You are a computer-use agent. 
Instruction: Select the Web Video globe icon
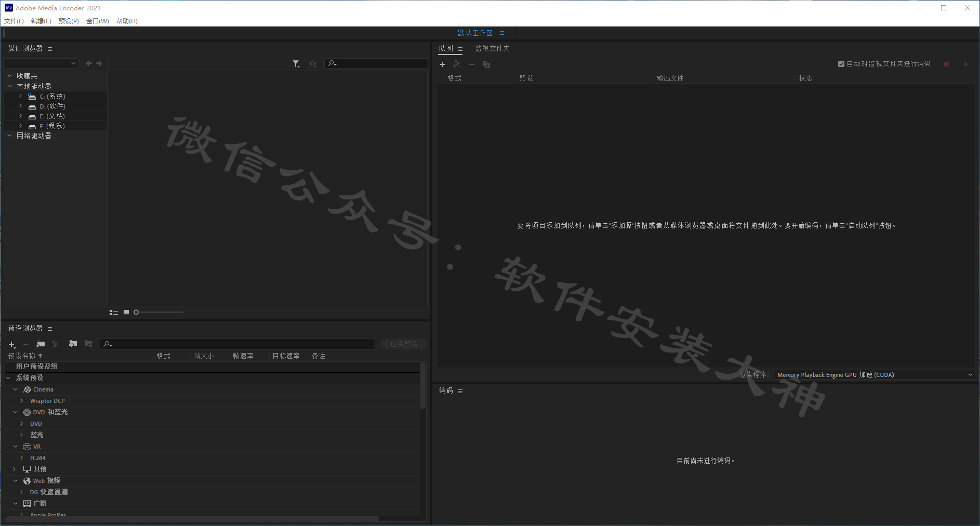[27, 481]
